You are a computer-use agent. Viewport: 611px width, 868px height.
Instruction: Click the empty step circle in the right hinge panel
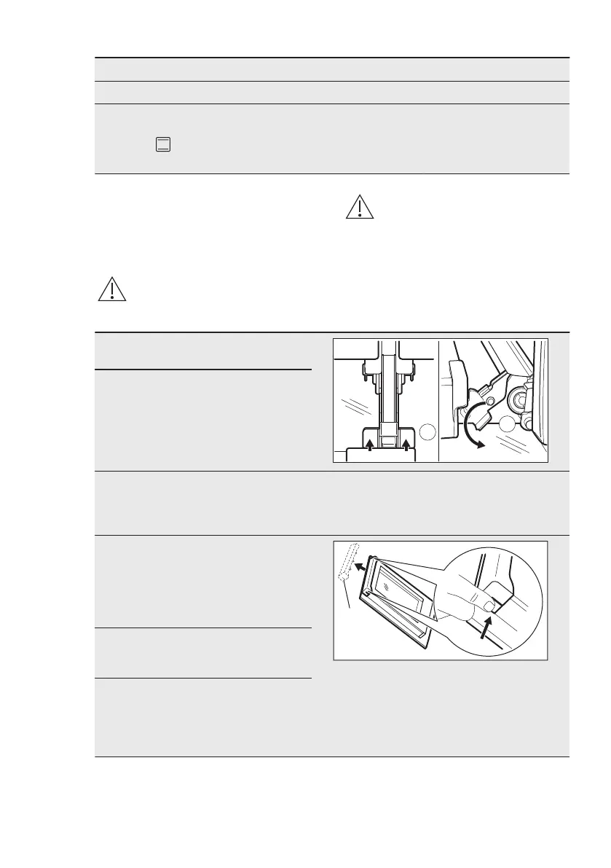point(507,425)
